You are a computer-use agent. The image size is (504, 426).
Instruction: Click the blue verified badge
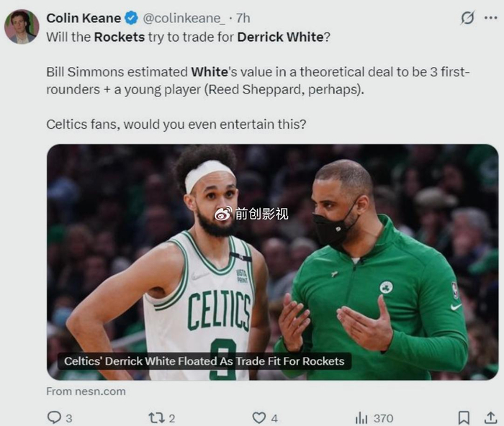(x=131, y=18)
